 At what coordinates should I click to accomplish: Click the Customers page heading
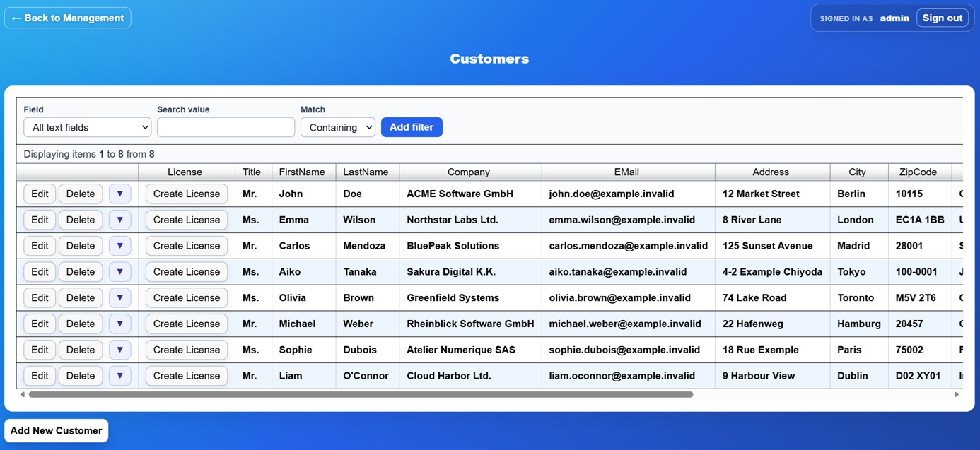[x=489, y=59]
